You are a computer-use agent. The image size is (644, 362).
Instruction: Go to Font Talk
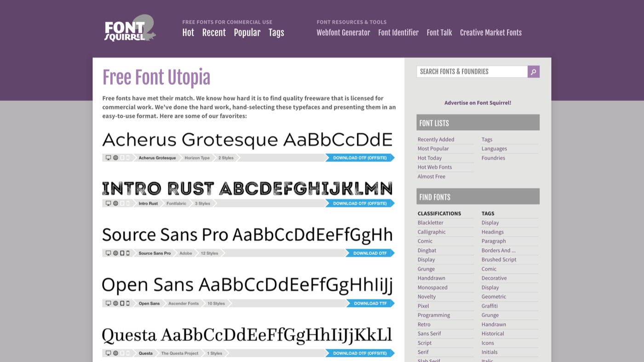[439, 33]
